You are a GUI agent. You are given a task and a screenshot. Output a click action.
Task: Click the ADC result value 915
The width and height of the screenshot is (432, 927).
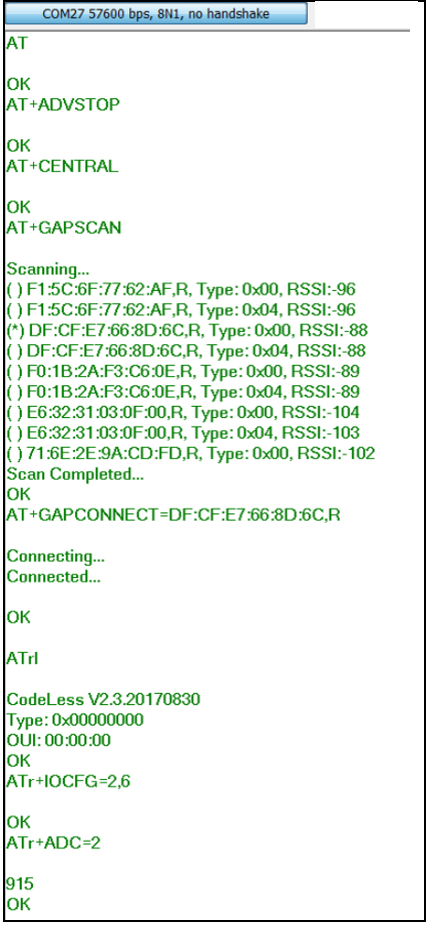coord(20,884)
